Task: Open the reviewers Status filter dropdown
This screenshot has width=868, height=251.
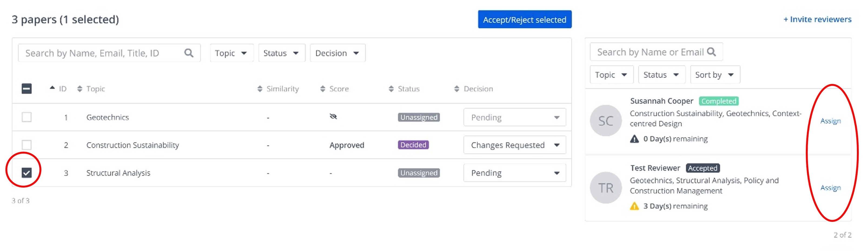Action: pos(662,75)
